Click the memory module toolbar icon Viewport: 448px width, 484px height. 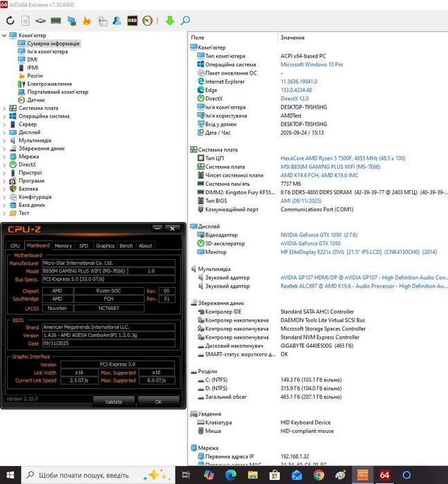point(56,21)
